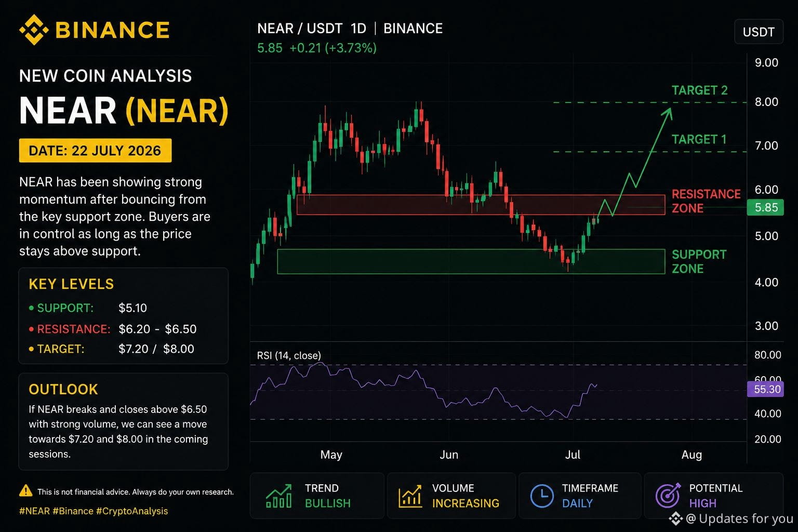
Task: Click the purple 55.30 RSI value tag
Action: pos(765,389)
